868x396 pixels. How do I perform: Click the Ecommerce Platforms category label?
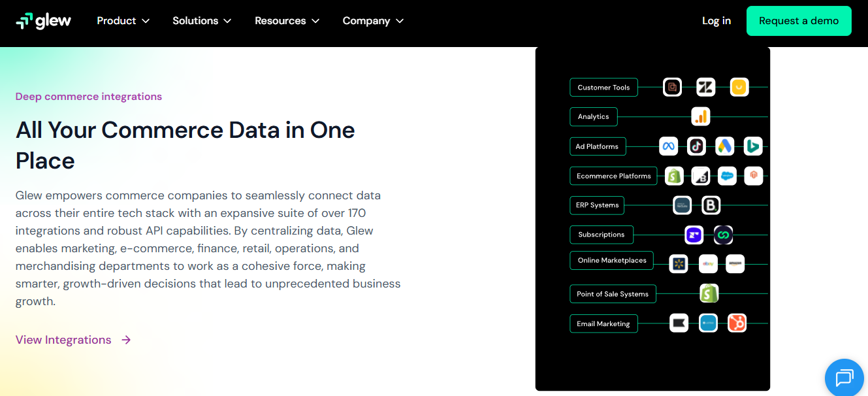pos(613,176)
